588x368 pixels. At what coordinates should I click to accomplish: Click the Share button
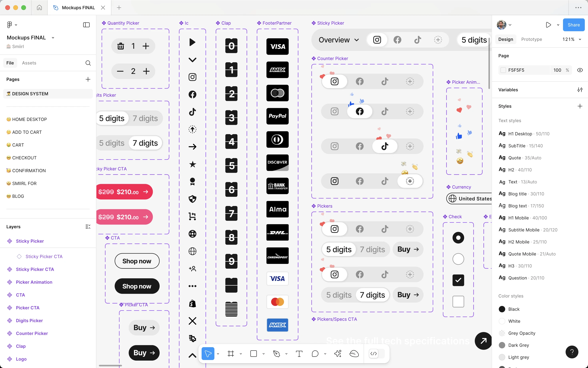point(574,25)
